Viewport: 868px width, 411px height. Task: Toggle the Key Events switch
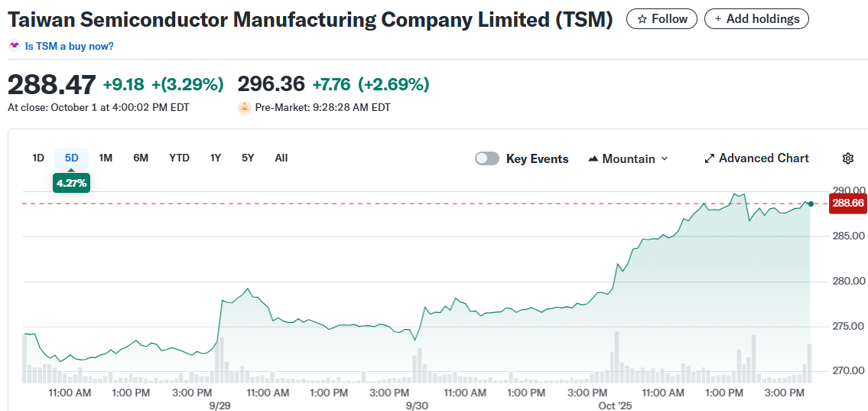[x=487, y=158]
